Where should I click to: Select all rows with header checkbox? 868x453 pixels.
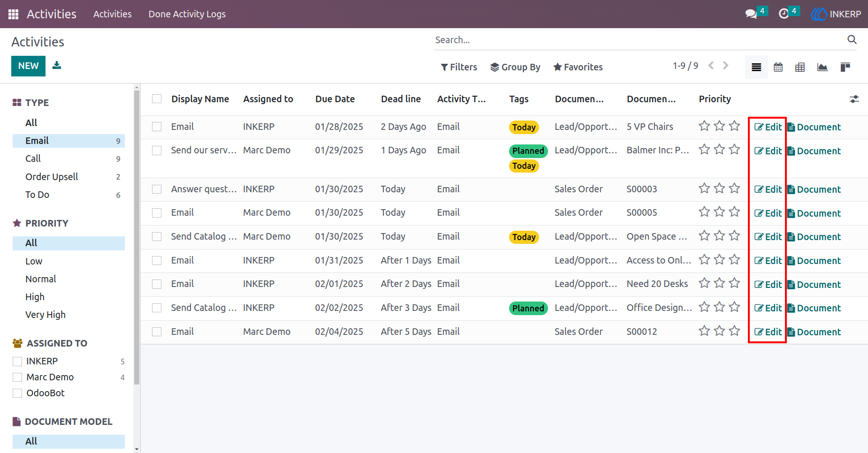(x=157, y=99)
